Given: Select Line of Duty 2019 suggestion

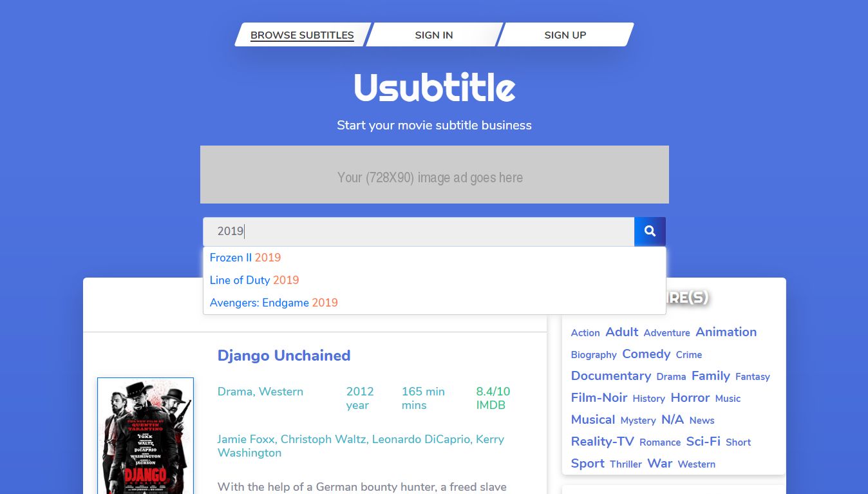Looking at the screenshot, I should (254, 280).
